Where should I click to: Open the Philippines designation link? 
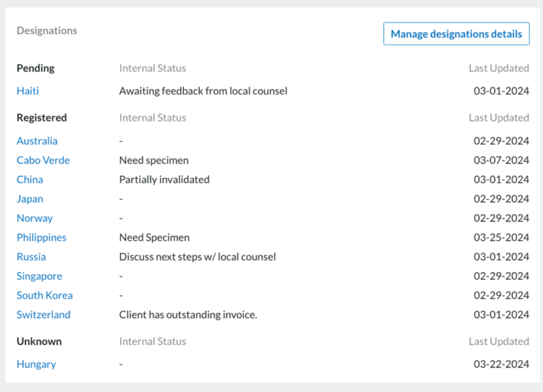[42, 237]
